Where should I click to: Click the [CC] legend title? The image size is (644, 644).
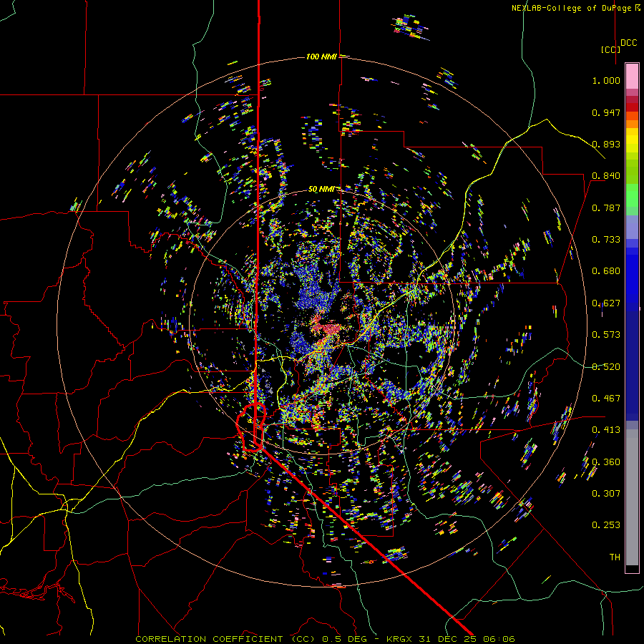pos(610,49)
